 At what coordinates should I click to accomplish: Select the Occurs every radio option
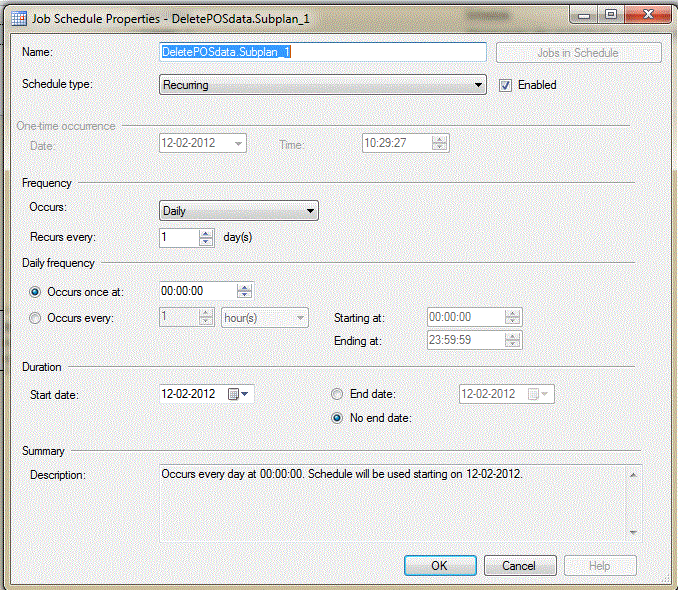[x=36, y=318]
